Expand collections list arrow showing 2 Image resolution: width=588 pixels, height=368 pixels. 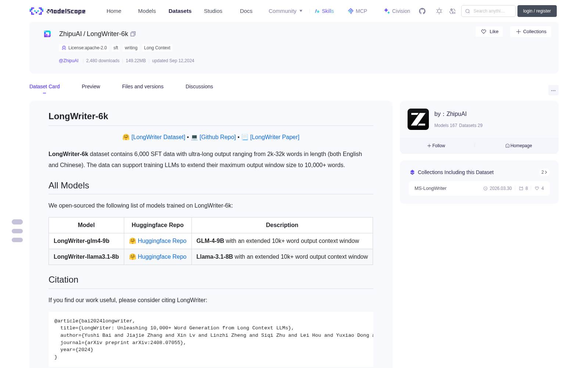pos(544,172)
